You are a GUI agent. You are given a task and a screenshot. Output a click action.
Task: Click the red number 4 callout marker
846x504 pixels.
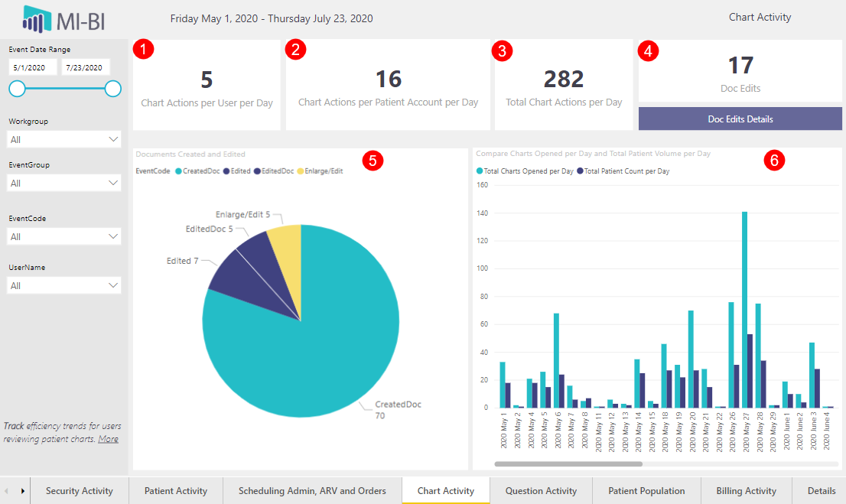(649, 50)
